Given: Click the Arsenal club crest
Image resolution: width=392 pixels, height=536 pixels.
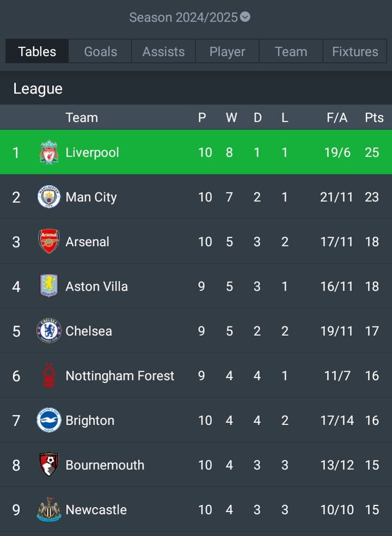Looking at the screenshot, I should coord(49,242).
